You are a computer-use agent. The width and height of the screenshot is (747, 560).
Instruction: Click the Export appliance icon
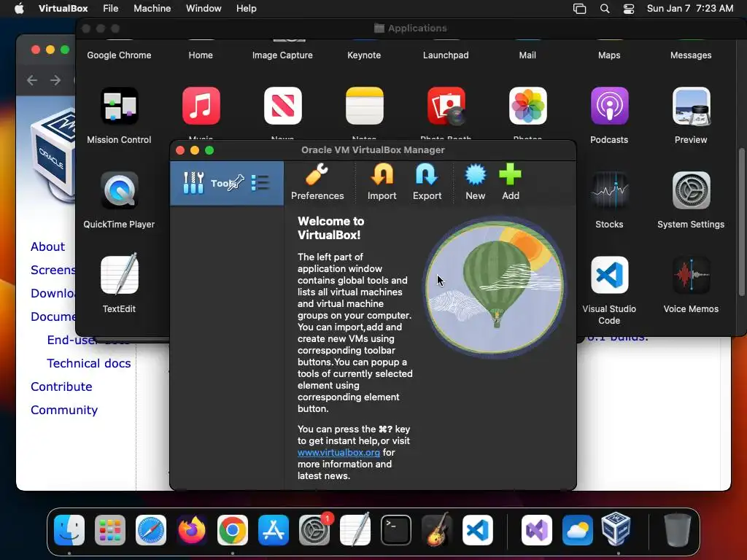(427, 182)
